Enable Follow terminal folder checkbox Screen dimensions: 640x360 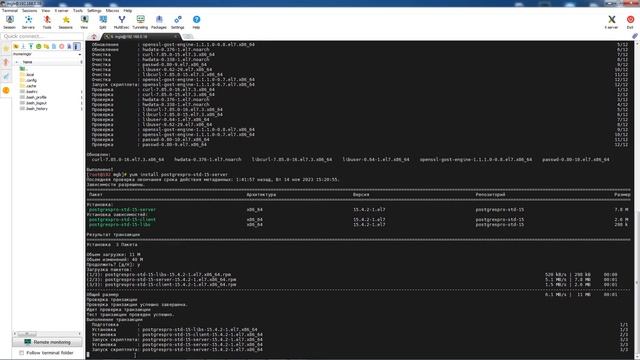click(x=22, y=353)
